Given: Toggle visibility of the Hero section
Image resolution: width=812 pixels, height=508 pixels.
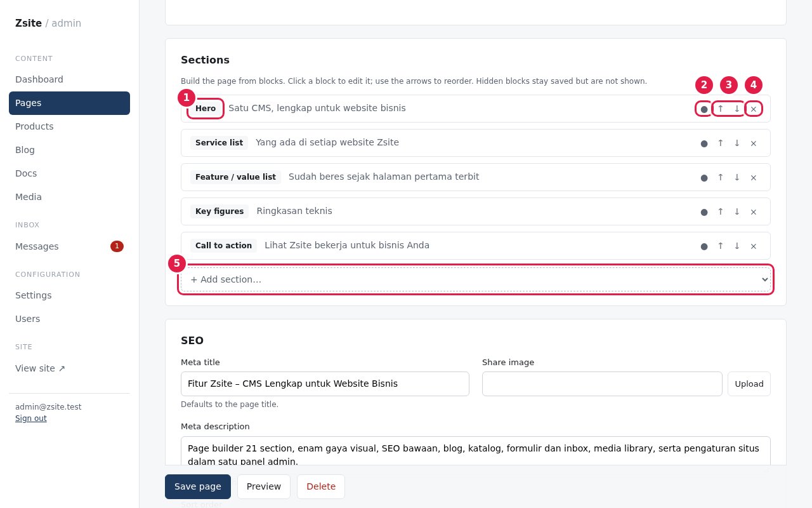Looking at the screenshot, I should pos(704,109).
